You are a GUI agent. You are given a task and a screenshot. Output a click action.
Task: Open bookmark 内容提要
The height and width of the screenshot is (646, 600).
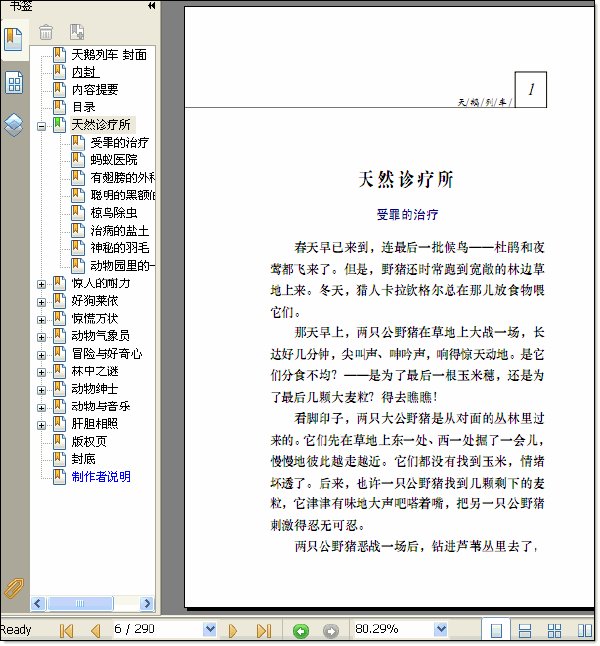[x=95, y=89]
